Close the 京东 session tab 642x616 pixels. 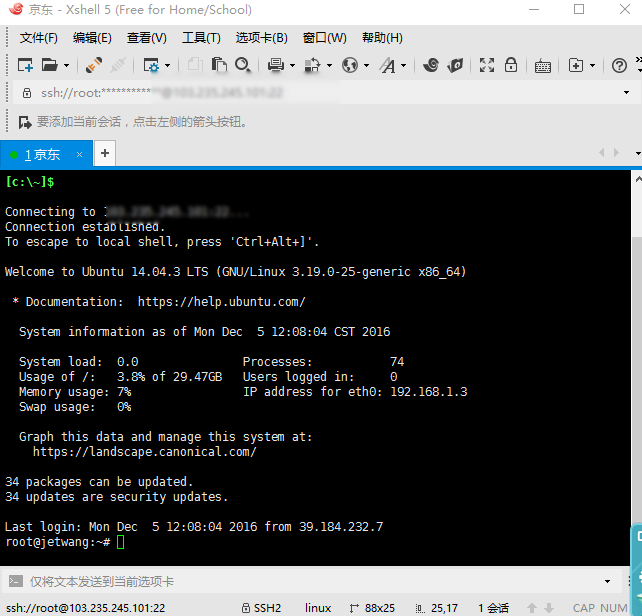(x=79, y=154)
